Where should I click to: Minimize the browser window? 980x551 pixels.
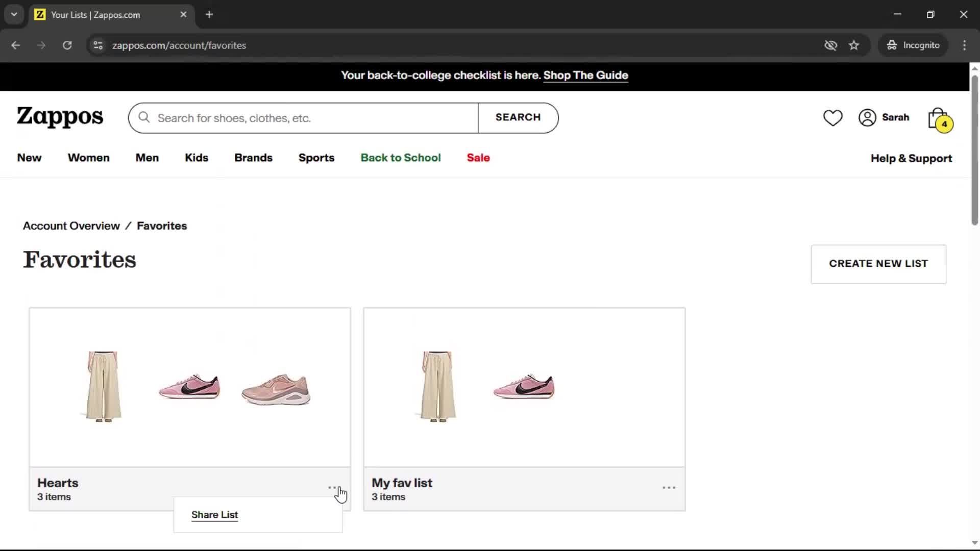898,14
